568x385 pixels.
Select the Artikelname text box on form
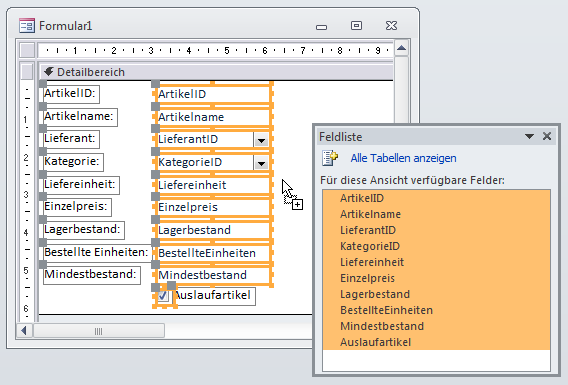pos(213,117)
